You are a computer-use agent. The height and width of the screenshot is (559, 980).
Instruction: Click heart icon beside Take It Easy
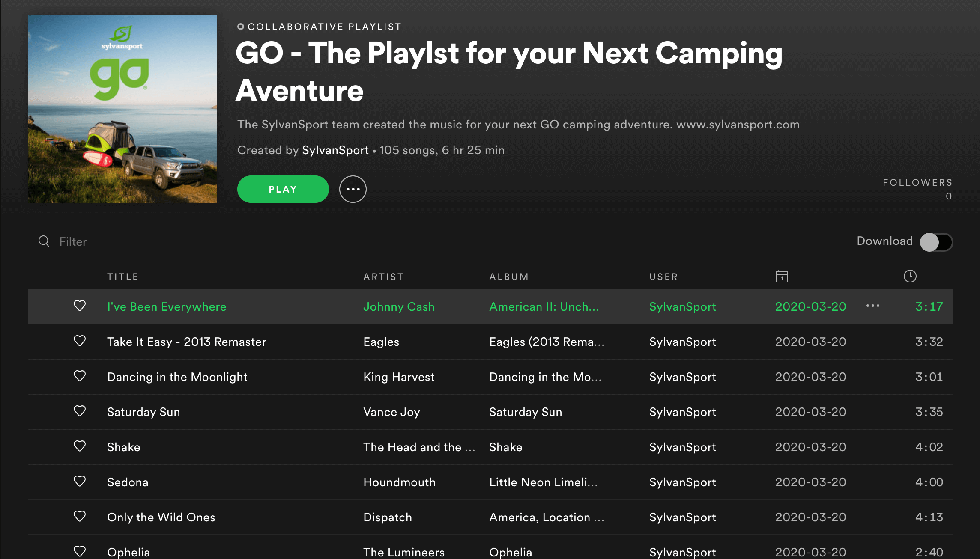pyautogui.click(x=80, y=341)
